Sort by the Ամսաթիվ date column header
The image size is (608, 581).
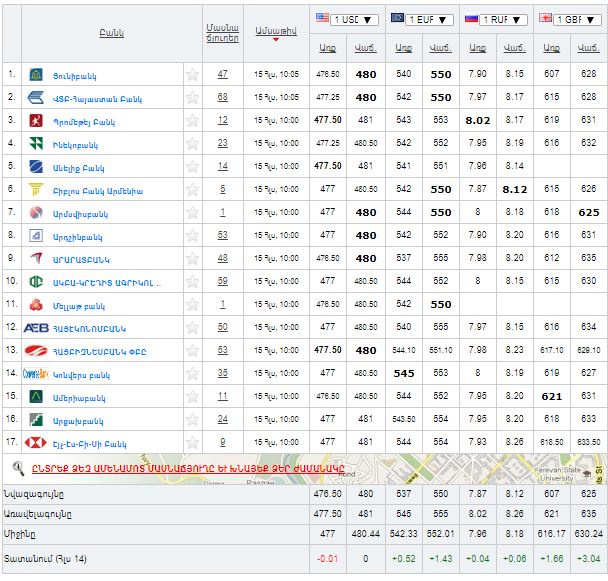pyautogui.click(x=274, y=33)
